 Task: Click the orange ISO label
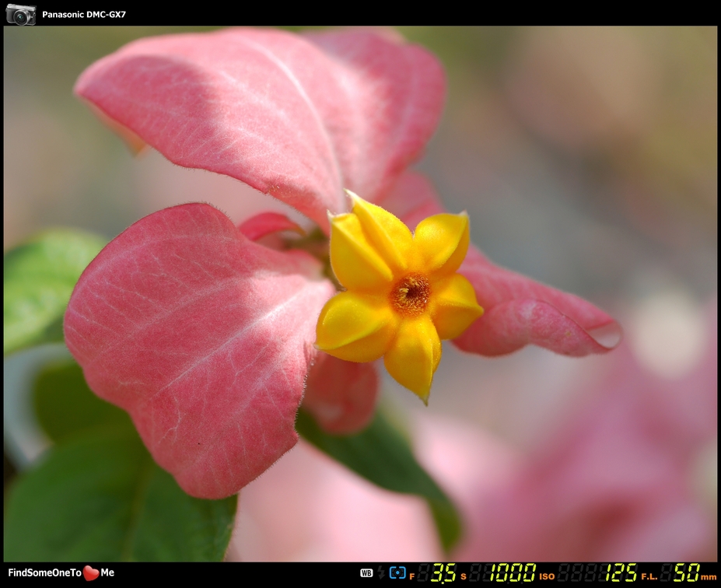pyautogui.click(x=547, y=576)
